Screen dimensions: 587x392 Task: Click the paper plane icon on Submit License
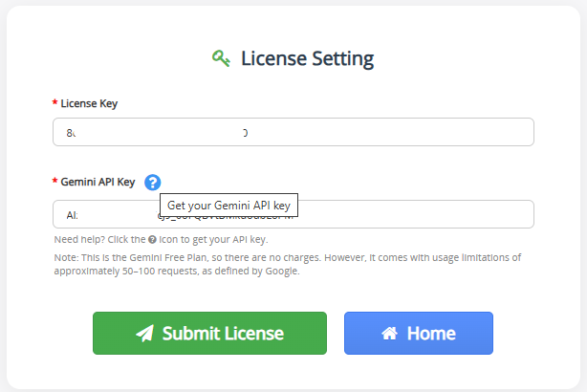click(145, 334)
